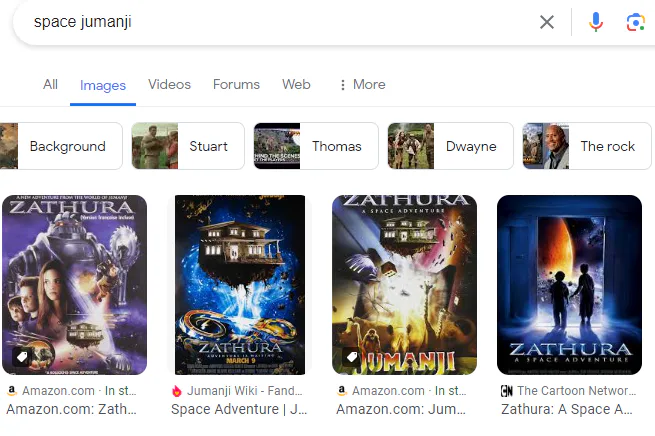This screenshot has width=655, height=436.
Task: Click the Fandom flame favicon
Action: [177, 391]
